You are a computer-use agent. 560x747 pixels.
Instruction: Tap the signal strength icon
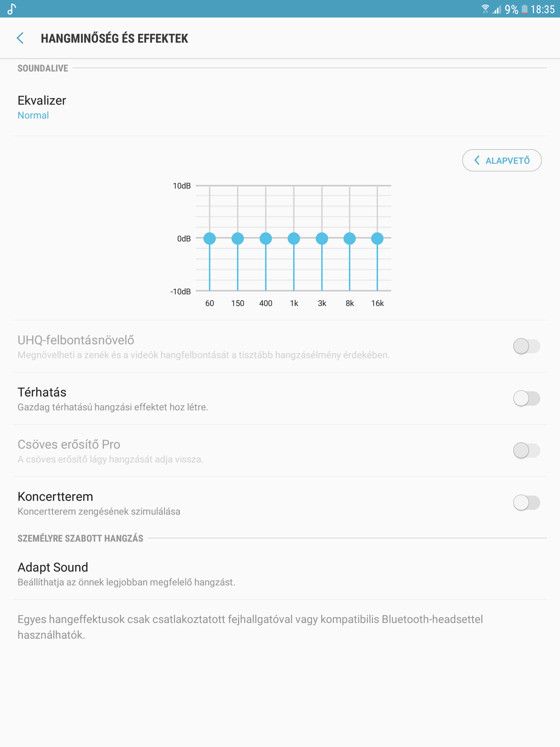497,9
